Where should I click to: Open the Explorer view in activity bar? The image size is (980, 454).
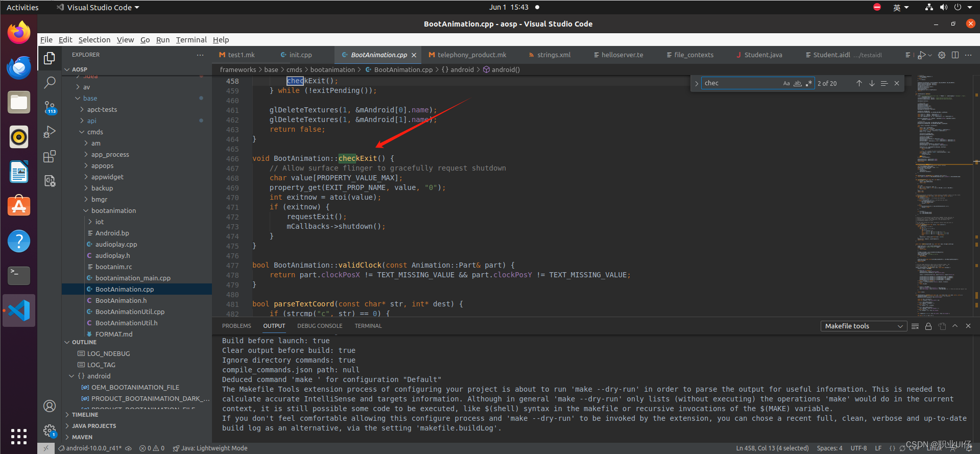pos(50,58)
